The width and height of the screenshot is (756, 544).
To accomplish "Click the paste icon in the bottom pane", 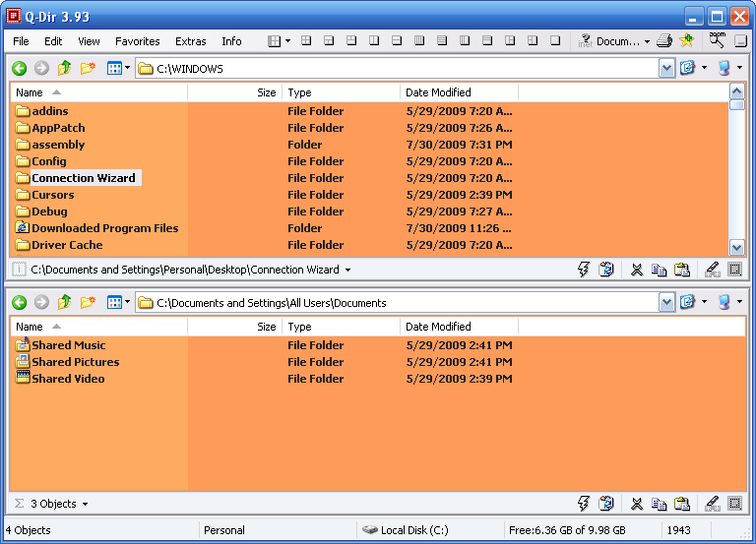I will 682,504.
